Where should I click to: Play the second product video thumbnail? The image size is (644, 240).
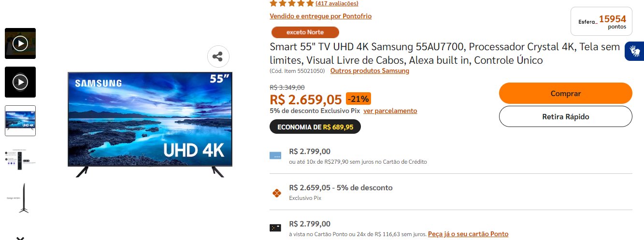[20, 82]
